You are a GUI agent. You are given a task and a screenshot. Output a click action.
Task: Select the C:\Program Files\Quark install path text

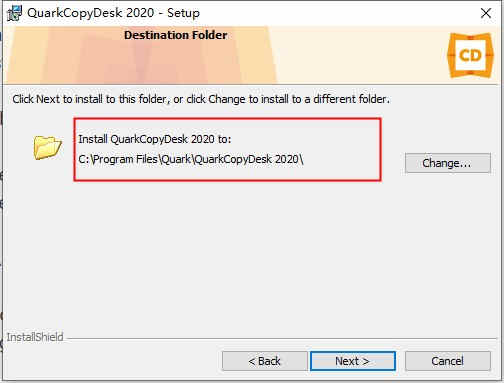pyautogui.click(x=191, y=159)
